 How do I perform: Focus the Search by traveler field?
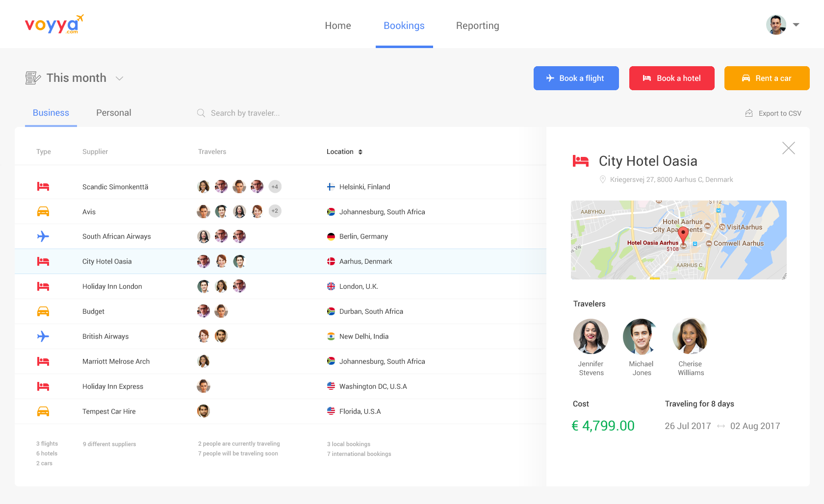pyautogui.click(x=245, y=113)
